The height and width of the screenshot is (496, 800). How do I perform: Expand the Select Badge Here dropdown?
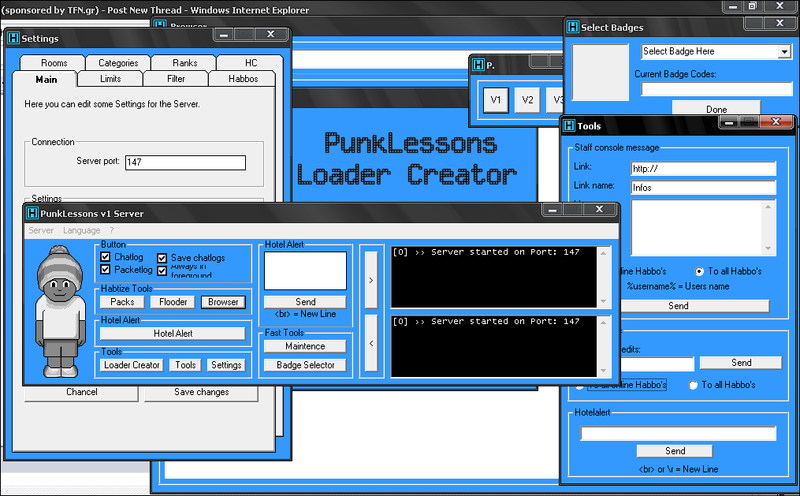[784, 52]
